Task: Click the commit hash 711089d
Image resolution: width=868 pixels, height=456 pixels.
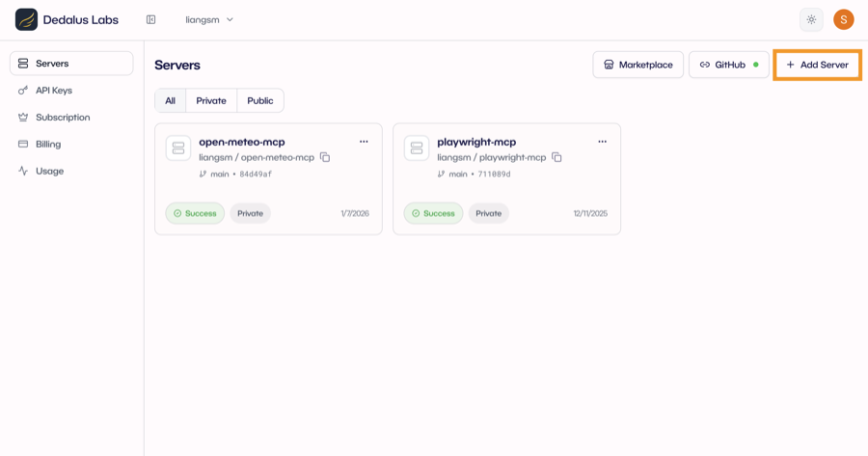Action: tap(494, 174)
